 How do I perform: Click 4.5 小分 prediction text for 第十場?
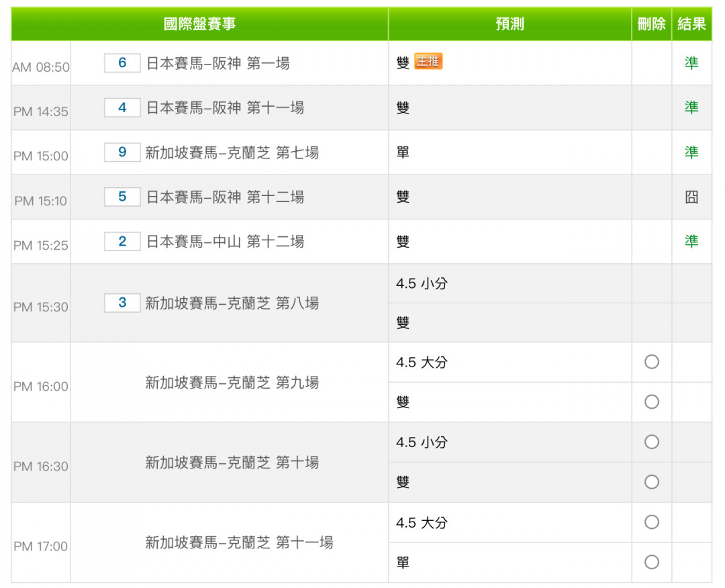point(422,442)
